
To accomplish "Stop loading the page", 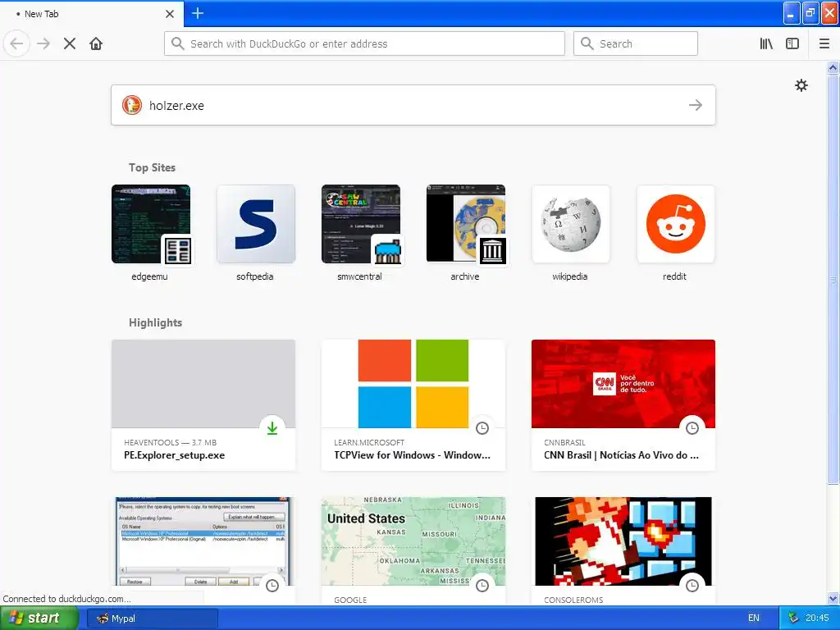I will pyautogui.click(x=70, y=43).
